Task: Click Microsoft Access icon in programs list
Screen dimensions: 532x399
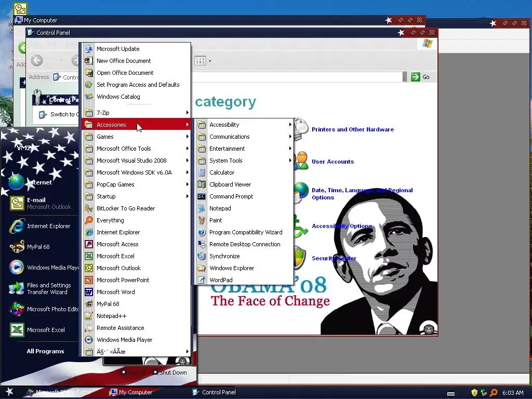Action: (x=89, y=244)
